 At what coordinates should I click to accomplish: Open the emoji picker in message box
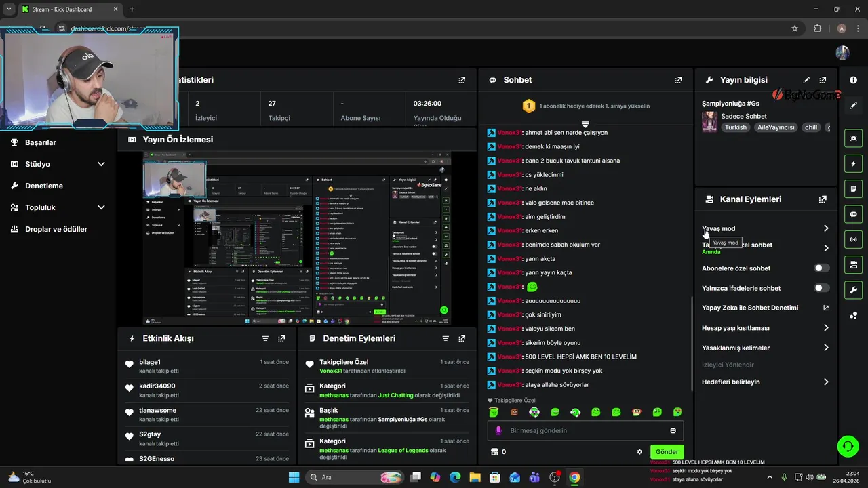point(673,430)
